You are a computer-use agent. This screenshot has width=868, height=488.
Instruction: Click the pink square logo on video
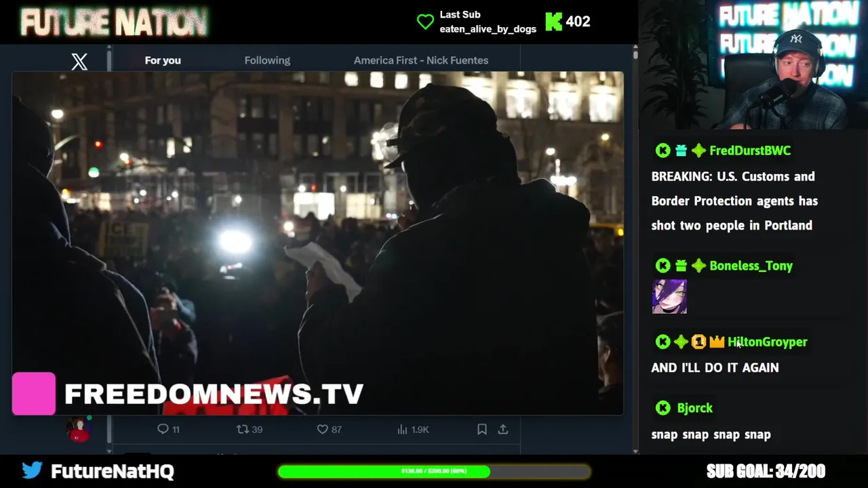(34, 393)
